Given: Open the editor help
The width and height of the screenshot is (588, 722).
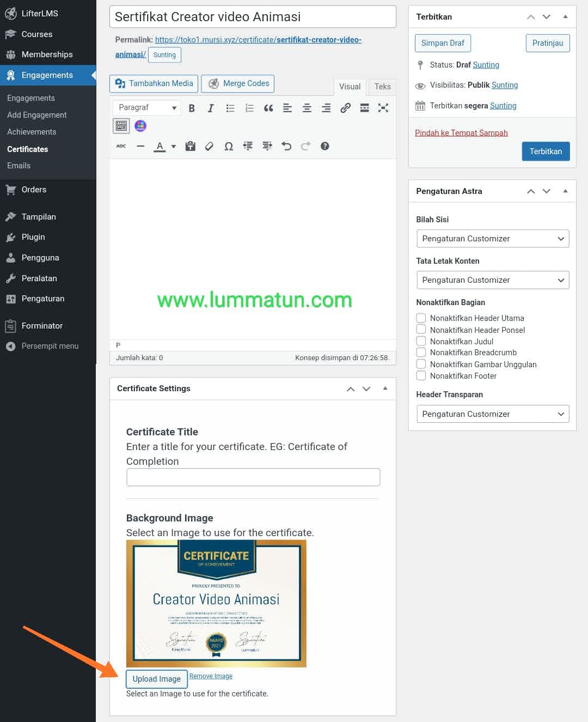Looking at the screenshot, I should click(324, 146).
